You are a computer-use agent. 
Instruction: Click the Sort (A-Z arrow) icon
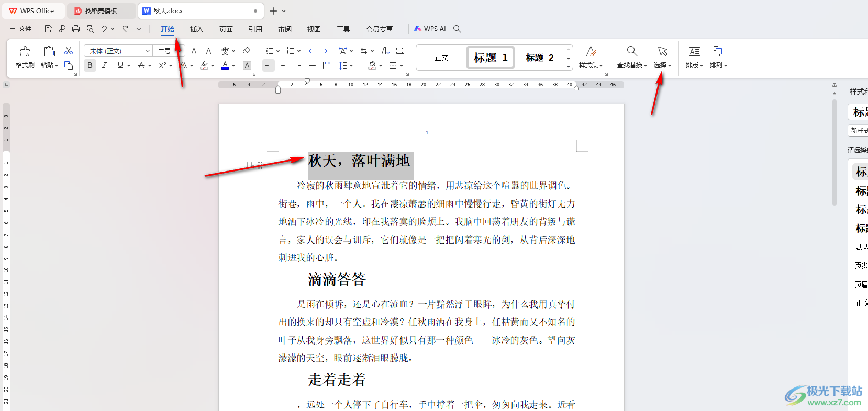tap(386, 51)
